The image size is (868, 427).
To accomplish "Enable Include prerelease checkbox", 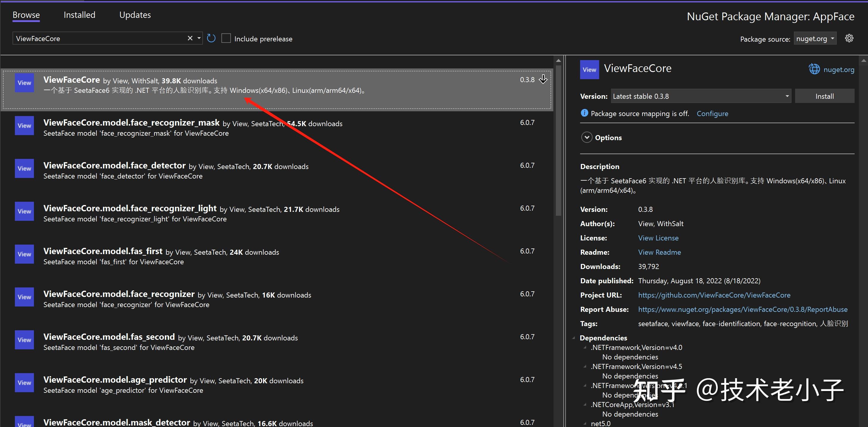I will pyautogui.click(x=226, y=38).
